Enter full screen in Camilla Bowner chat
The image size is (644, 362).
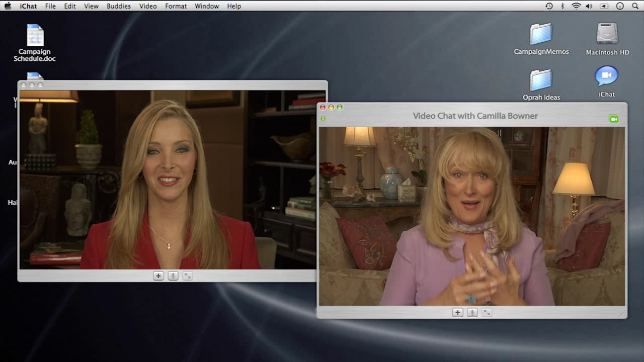pos(487,312)
